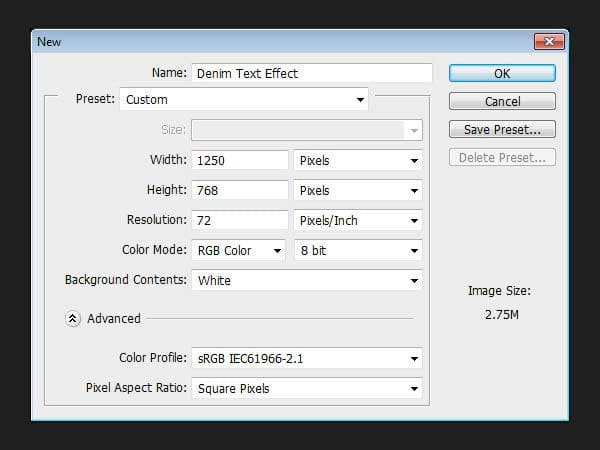The image size is (600, 450).
Task: Open the RGB Color mode dropdown
Action: (239, 250)
